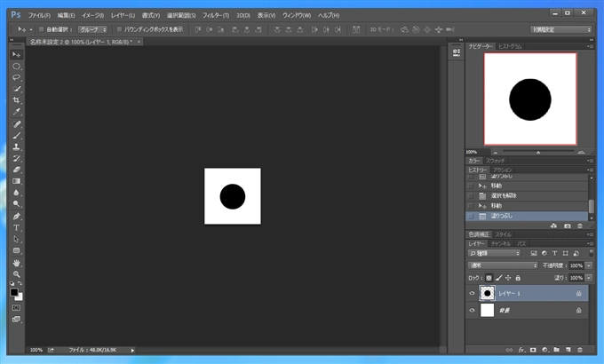Open status bar info arrow menu
This screenshot has width=604, height=364.
(132, 350)
